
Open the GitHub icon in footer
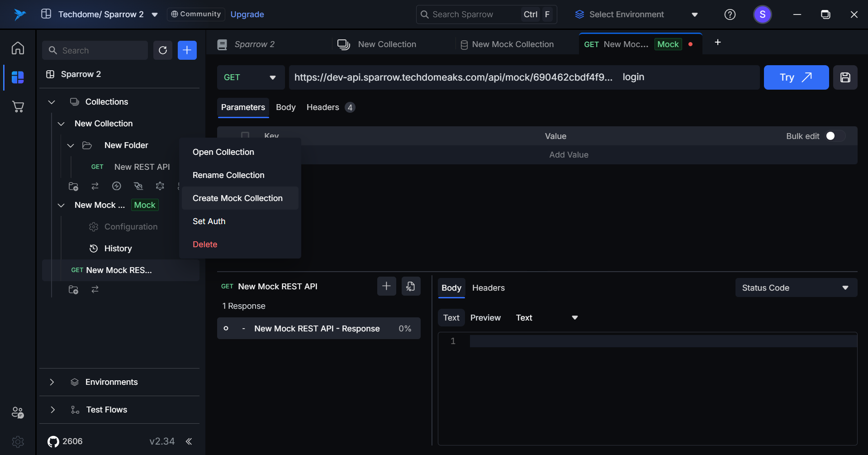click(53, 441)
